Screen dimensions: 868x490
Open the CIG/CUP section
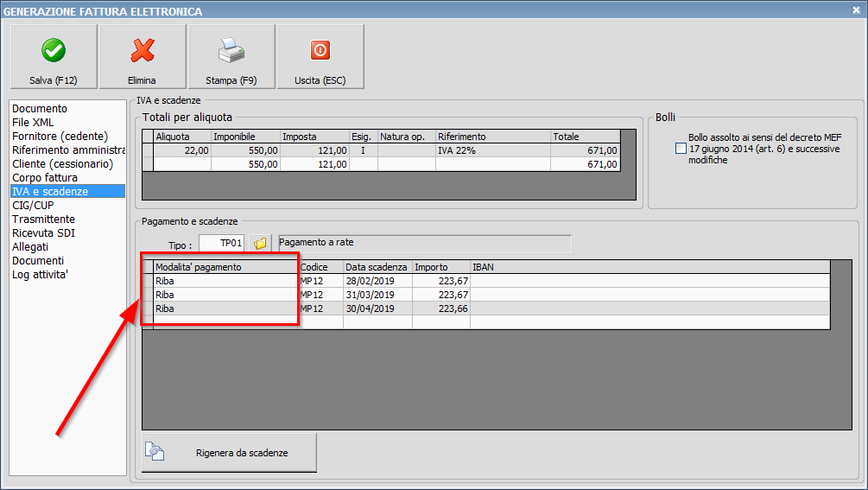point(33,206)
